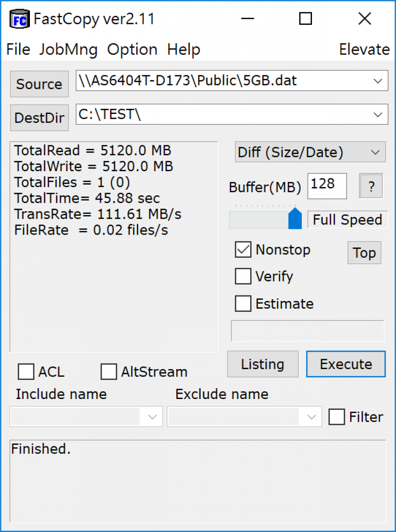Click the Full Speed slider thumb
This screenshot has width=396, height=532.
point(295,219)
